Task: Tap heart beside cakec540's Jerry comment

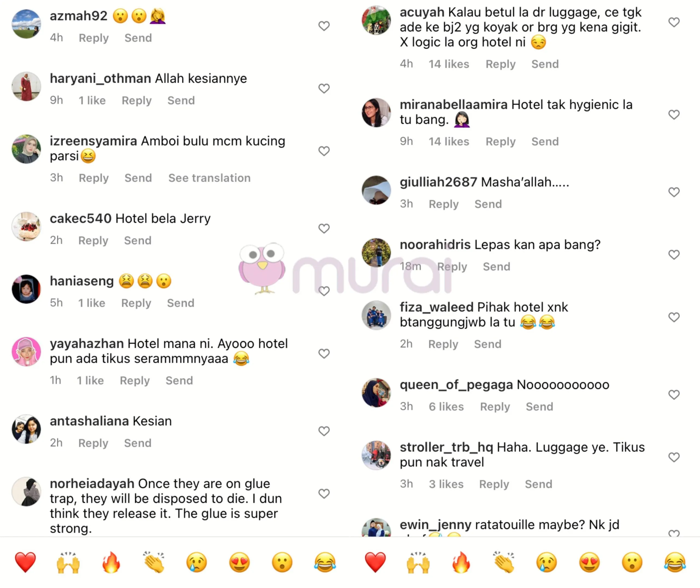Action: (324, 228)
